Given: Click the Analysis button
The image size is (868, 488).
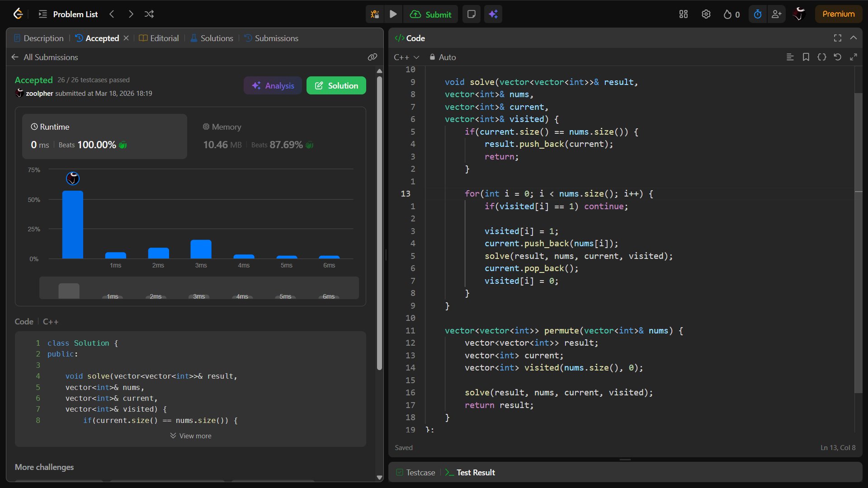Looking at the screenshot, I should tap(273, 85).
